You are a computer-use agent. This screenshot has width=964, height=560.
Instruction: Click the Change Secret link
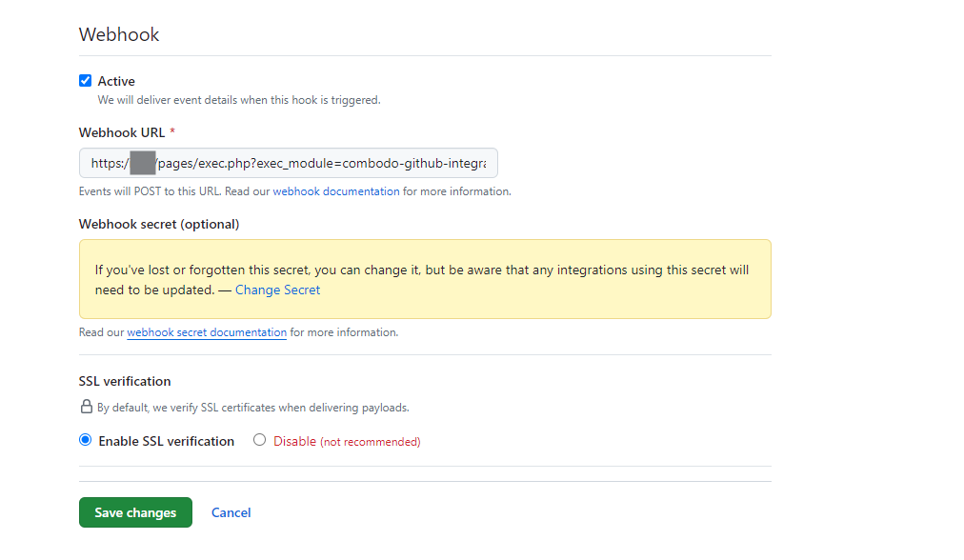pos(277,290)
